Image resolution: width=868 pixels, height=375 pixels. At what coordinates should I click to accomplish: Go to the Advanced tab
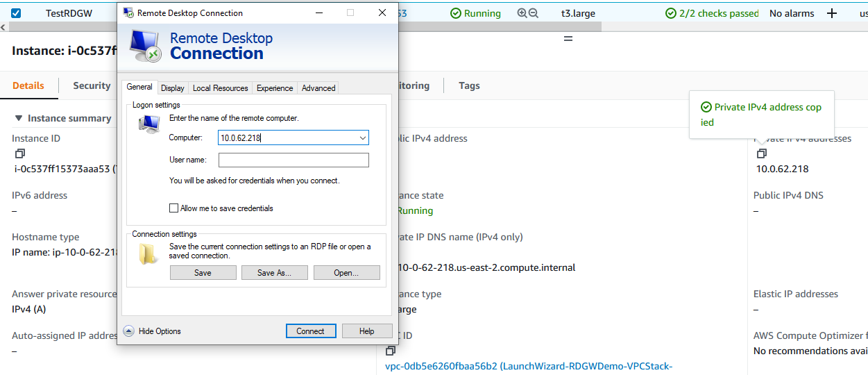point(318,88)
